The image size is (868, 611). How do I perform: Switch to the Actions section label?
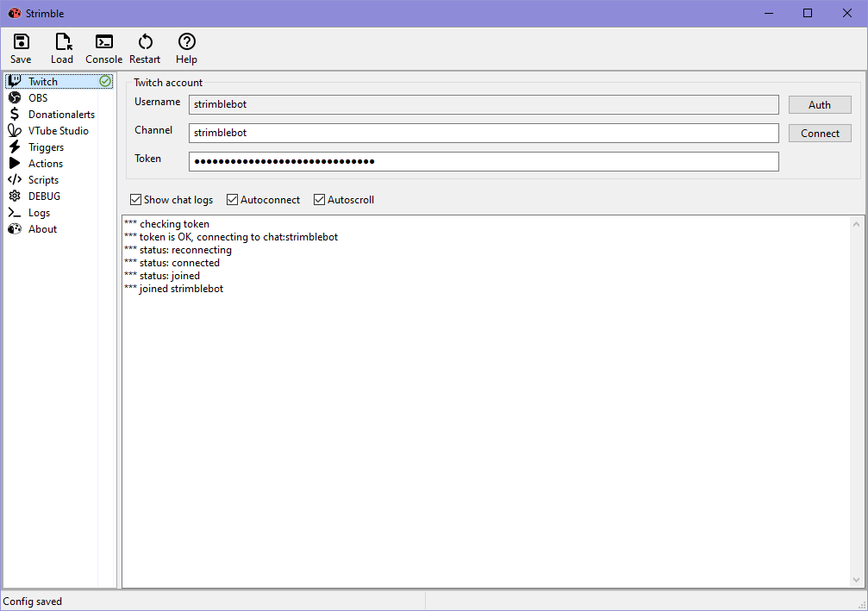pyautogui.click(x=46, y=164)
